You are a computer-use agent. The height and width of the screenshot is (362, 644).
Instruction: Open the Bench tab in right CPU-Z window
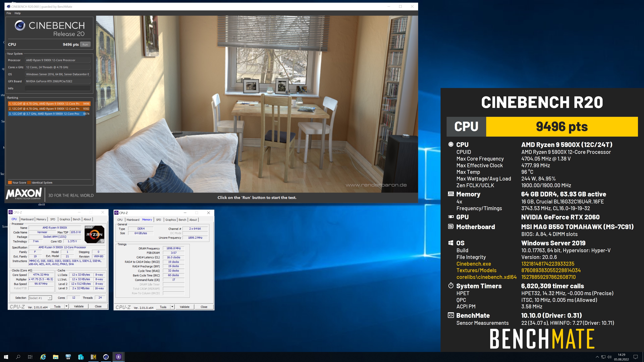coord(182,220)
